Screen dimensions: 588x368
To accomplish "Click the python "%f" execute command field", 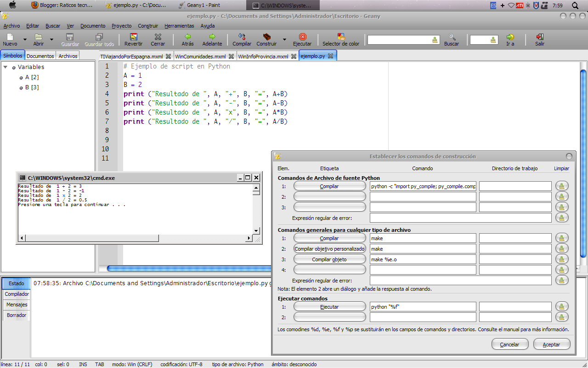I will click(x=423, y=307).
